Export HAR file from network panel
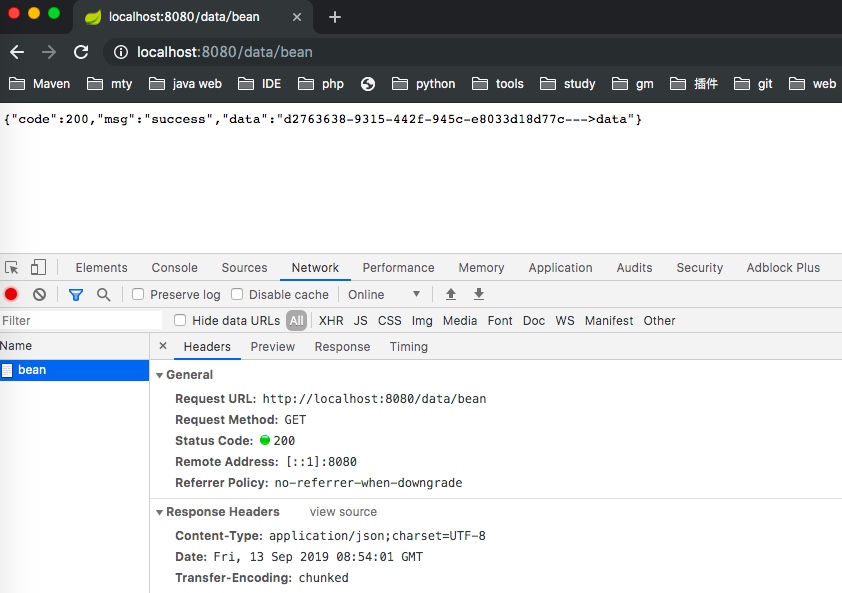842x593 pixels. click(478, 294)
